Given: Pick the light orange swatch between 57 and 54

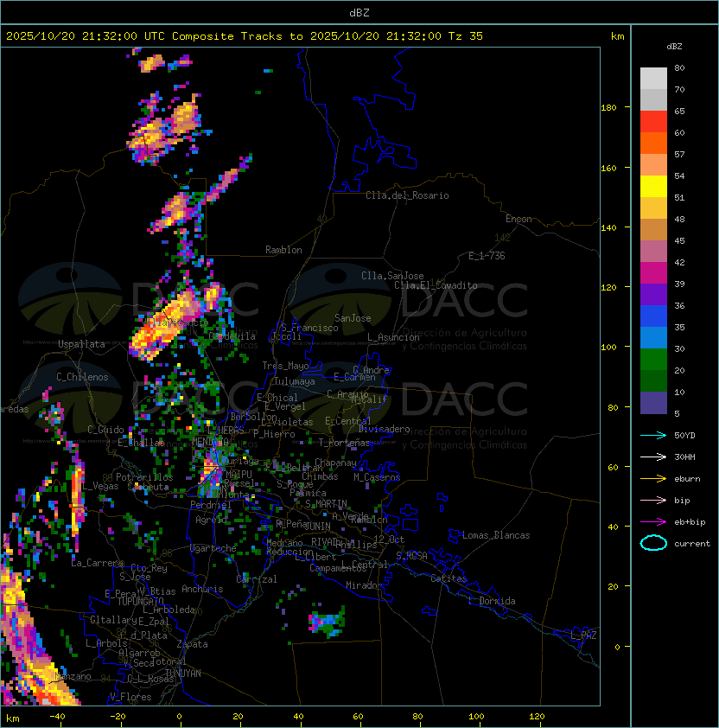Looking at the screenshot, I should point(653,165).
